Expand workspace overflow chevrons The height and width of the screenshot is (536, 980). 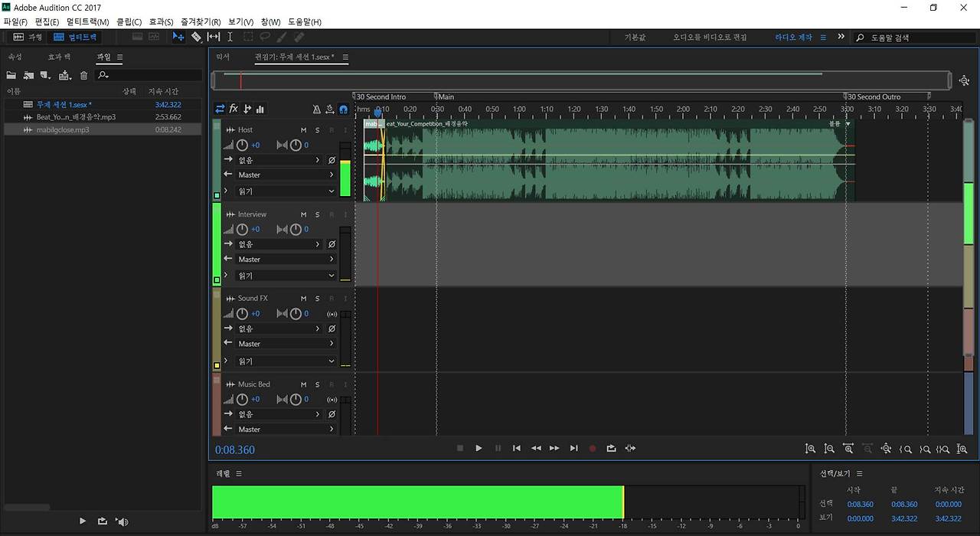(x=841, y=37)
